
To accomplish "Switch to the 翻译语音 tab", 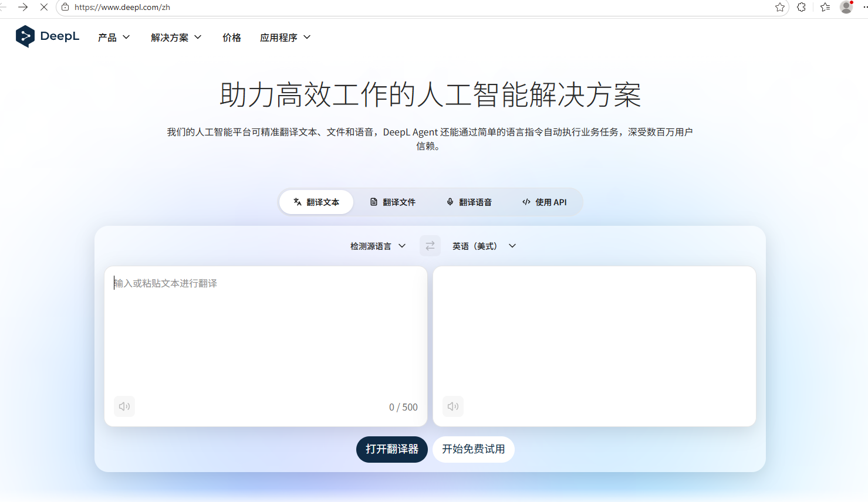I will [469, 202].
